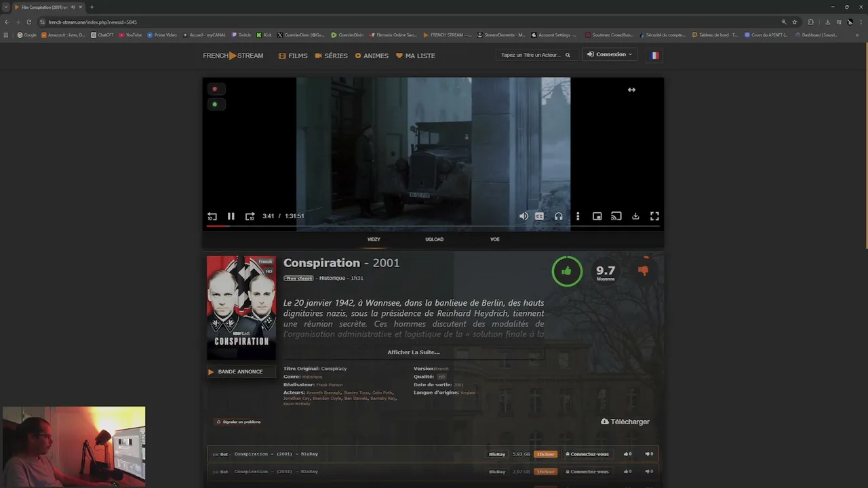Switch the video to fullscreen
This screenshot has width=868, height=488.
tap(654, 216)
